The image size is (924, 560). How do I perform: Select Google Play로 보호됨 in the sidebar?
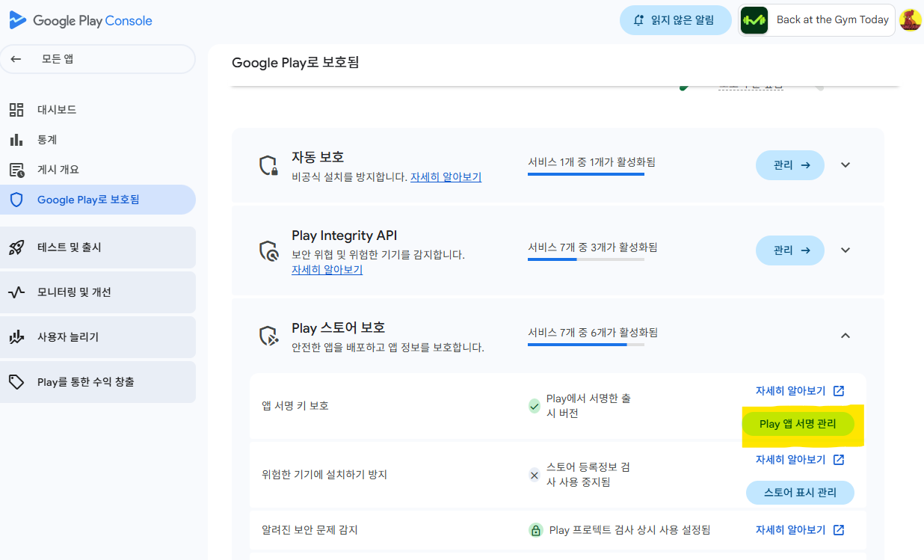click(x=98, y=200)
